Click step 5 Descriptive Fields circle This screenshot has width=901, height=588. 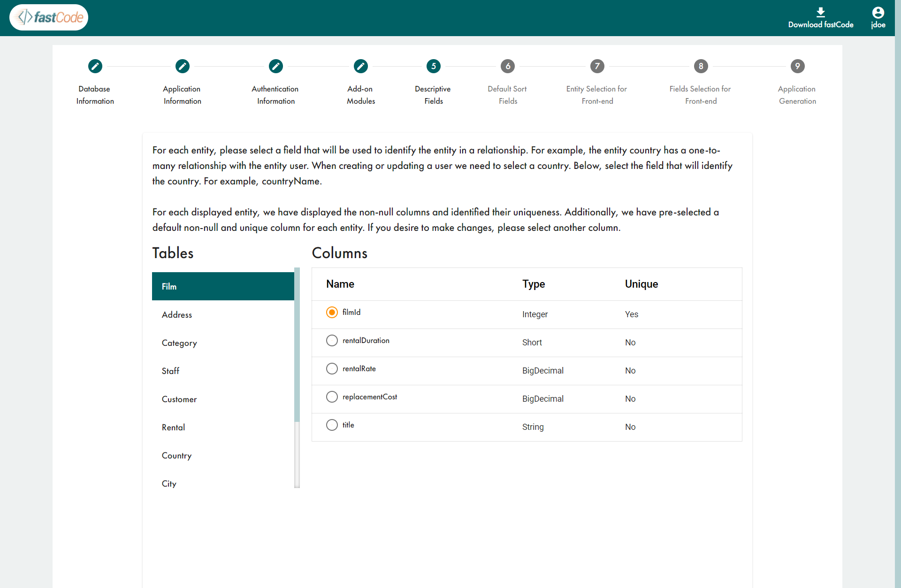coord(434,66)
